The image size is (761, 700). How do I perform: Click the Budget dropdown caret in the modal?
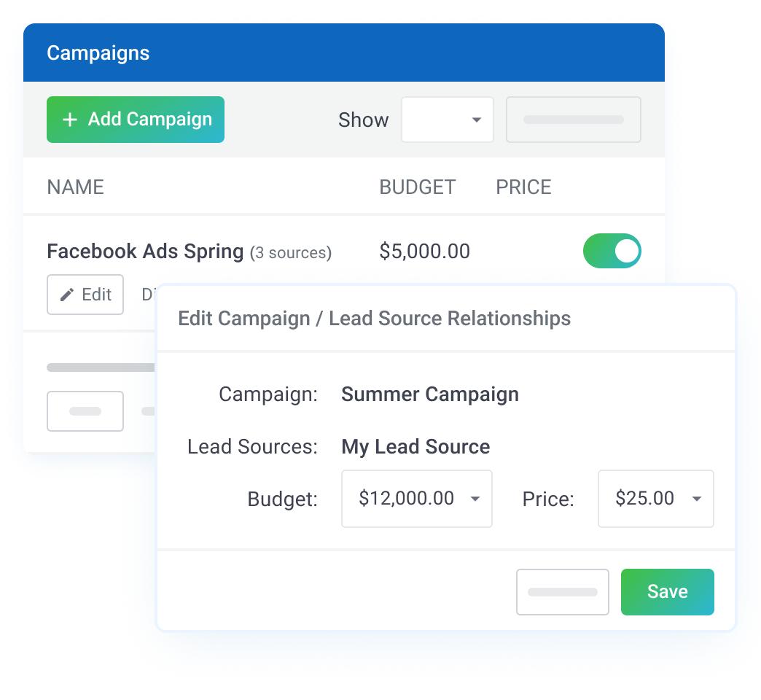point(477,499)
